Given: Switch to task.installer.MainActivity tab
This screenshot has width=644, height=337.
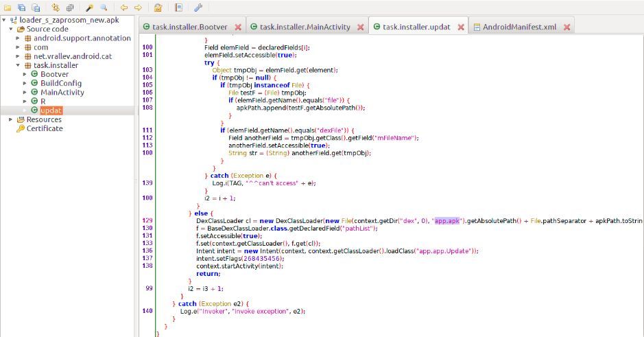Looking at the screenshot, I should click(x=305, y=27).
